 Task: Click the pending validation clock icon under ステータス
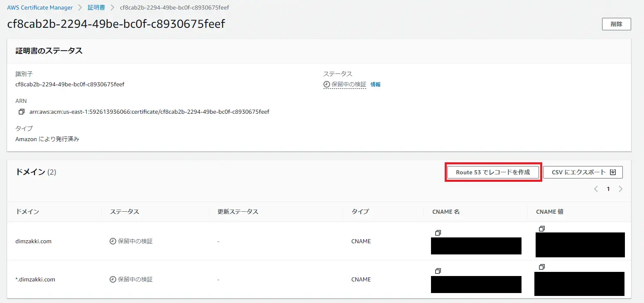click(x=326, y=84)
